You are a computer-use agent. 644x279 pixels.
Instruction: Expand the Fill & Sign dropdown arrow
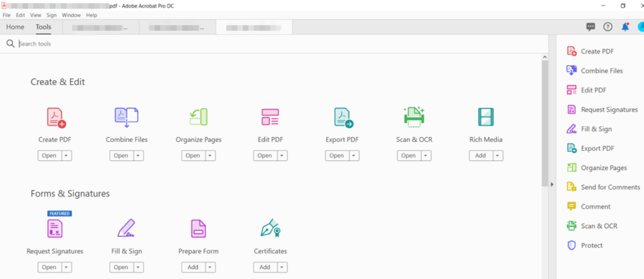tap(139, 267)
